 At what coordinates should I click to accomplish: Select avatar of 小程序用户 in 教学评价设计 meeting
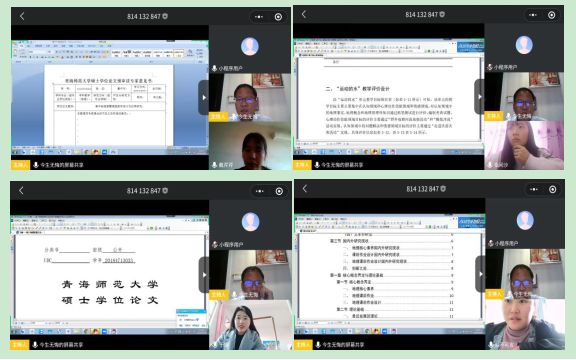tap(524, 45)
